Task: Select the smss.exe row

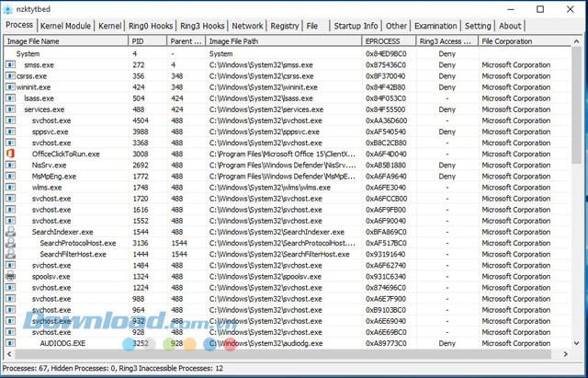Action: click(x=288, y=65)
